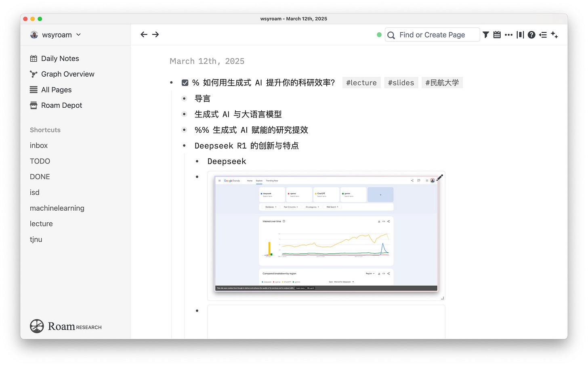Click the 如何用生成式 AI 提升你的科研效率 text

[x=269, y=83]
